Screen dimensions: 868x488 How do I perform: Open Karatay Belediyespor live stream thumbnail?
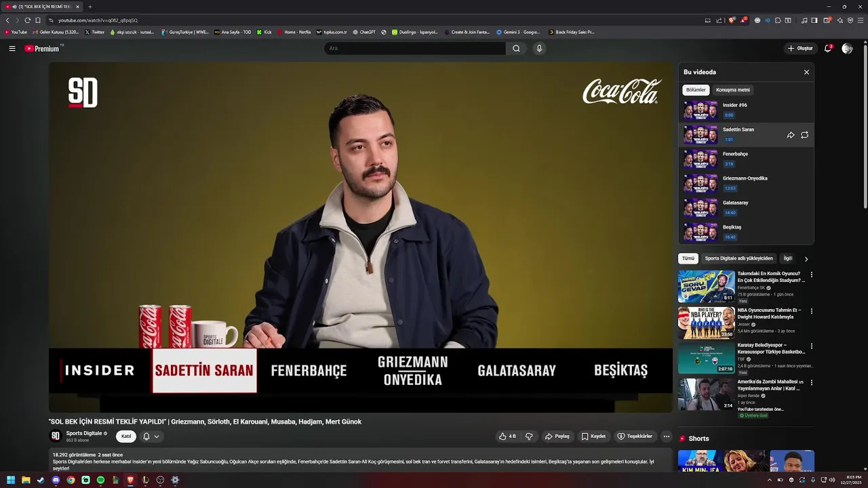coord(707,358)
